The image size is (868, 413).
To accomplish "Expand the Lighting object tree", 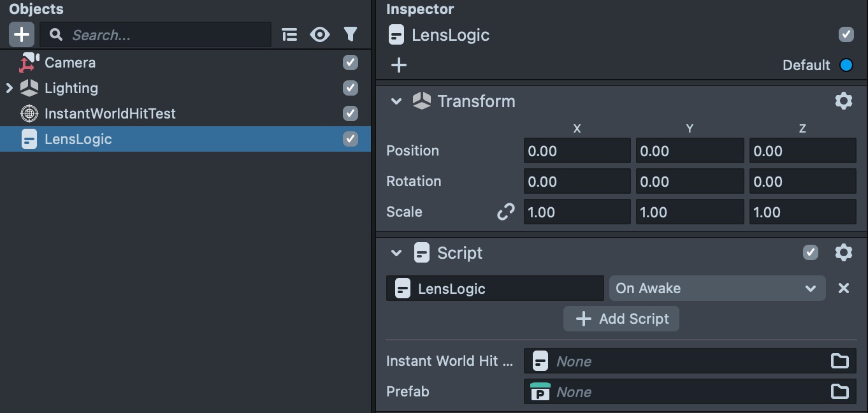I will click(x=10, y=88).
